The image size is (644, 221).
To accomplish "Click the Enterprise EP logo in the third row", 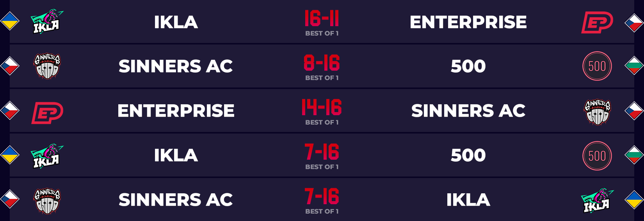I will point(47,113).
